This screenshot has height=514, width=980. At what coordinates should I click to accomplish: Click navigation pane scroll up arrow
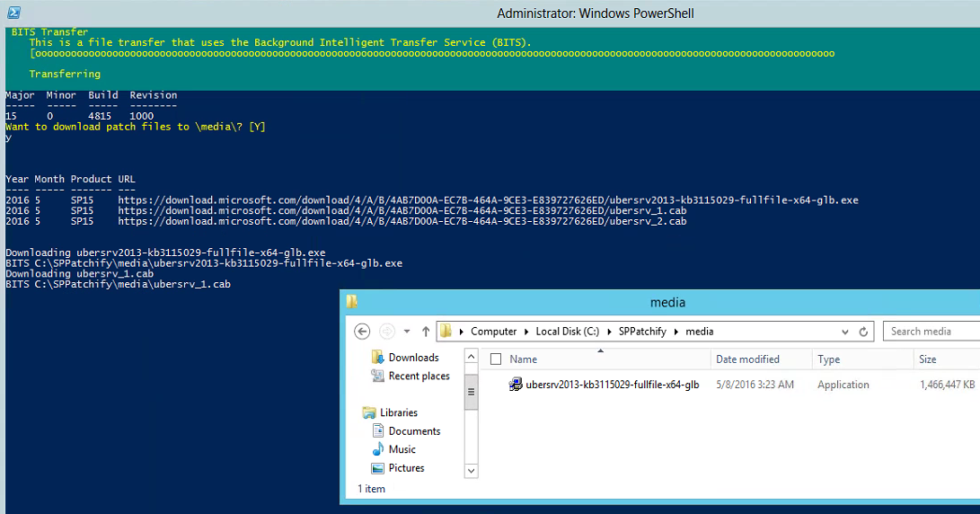(x=472, y=357)
